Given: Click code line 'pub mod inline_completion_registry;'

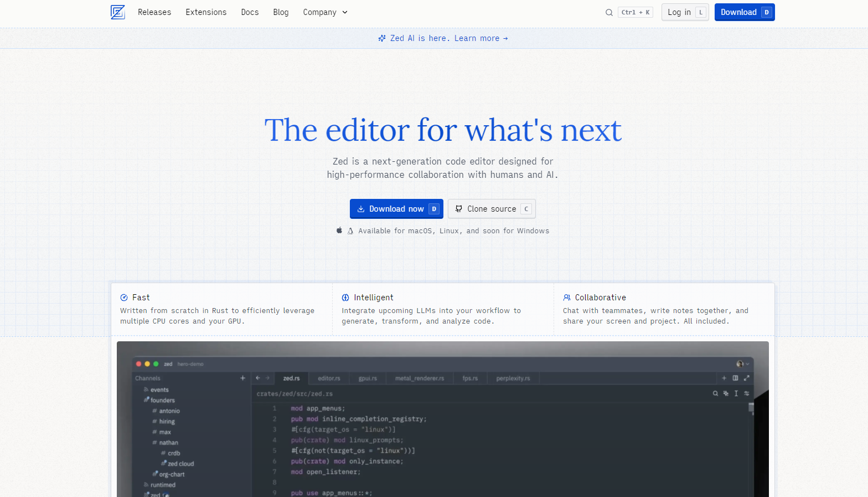Looking at the screenshot, I should tap(359, 419).
